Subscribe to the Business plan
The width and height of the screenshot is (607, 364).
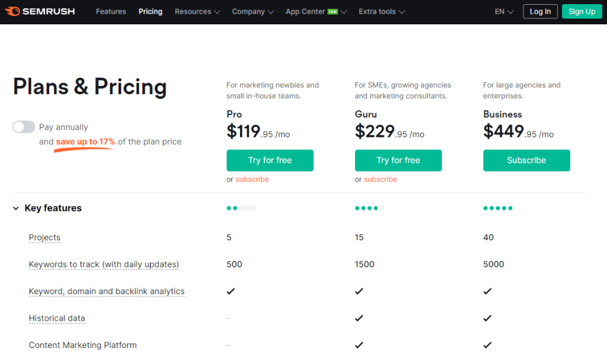[526, 160]
